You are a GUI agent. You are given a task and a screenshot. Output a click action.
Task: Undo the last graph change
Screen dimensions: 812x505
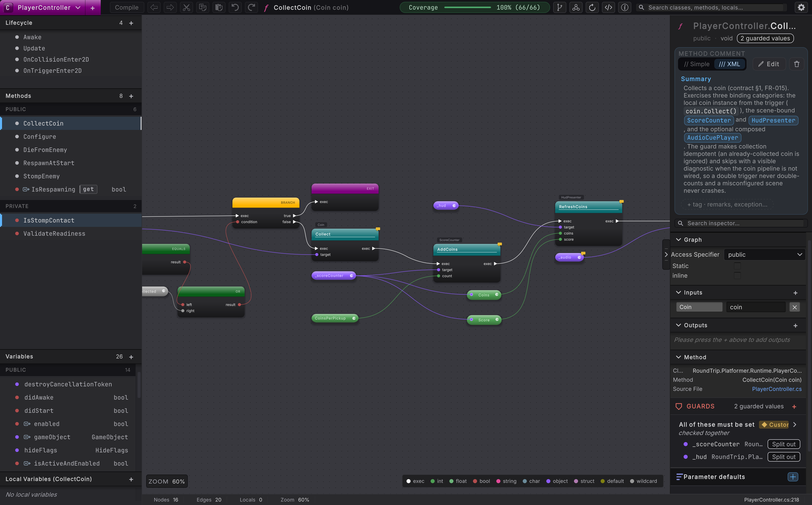(235, 7)
